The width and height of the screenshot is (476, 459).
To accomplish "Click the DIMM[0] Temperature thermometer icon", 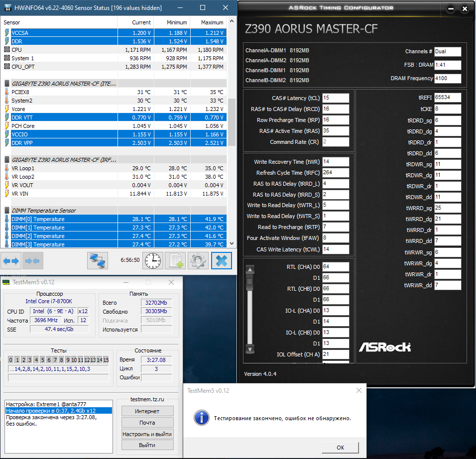I will coord(6,219).
